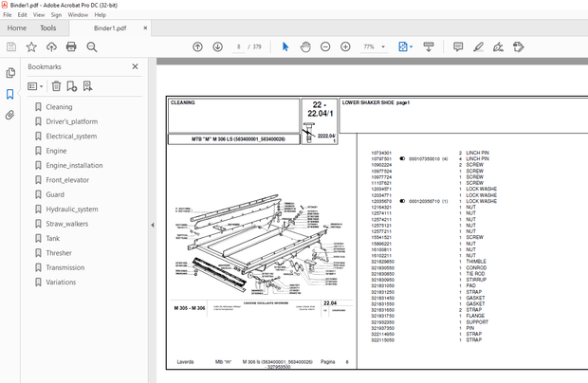Click the upload to cloud icon
The image size is (588, 383).
point(51,46)
